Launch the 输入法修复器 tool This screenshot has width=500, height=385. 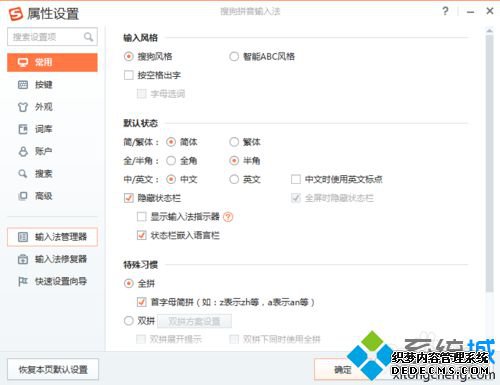pyautogui.click(x=52, y=259)
